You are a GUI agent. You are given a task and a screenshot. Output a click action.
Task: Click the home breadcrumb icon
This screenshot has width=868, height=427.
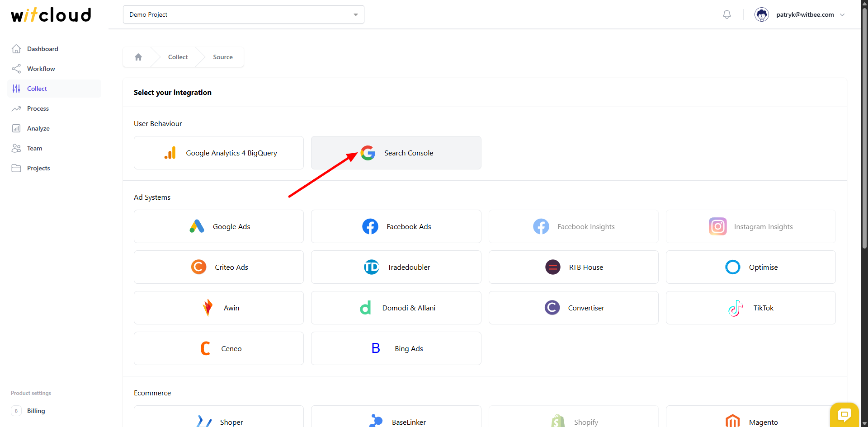tap(138, 57)
